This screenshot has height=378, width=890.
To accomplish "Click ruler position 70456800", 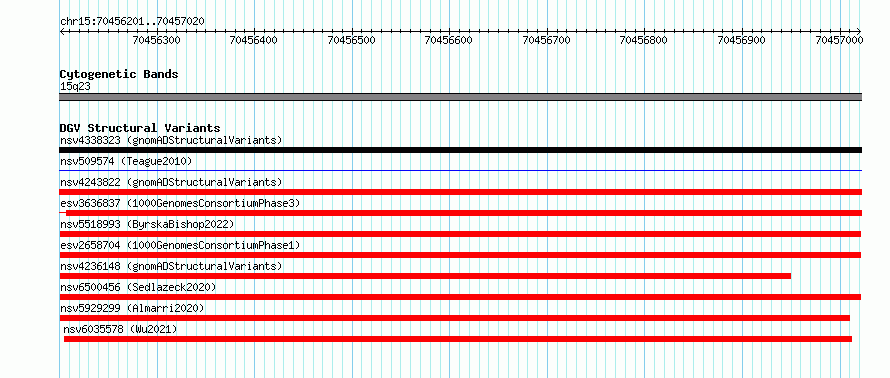I will coord(644,40).
